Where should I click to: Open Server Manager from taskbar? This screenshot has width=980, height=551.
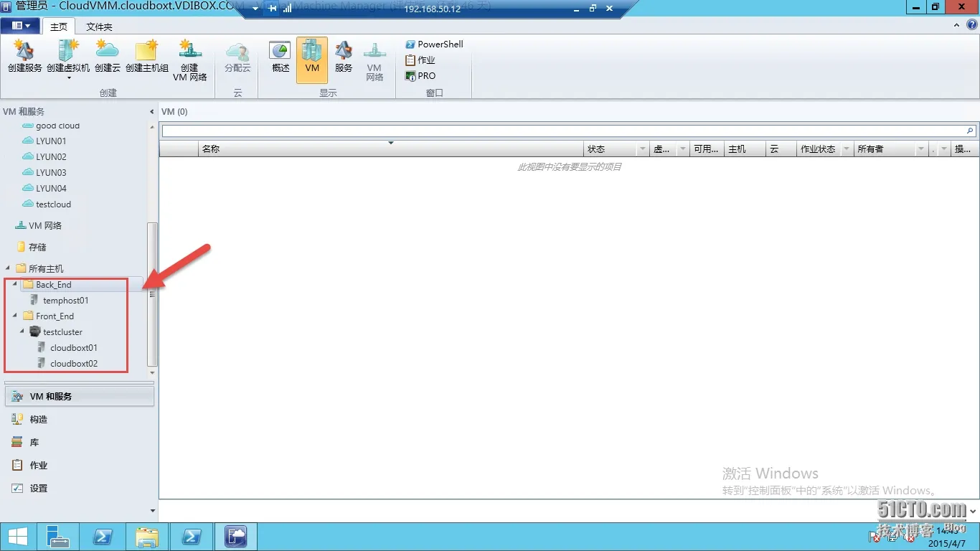tap(57, 537)
